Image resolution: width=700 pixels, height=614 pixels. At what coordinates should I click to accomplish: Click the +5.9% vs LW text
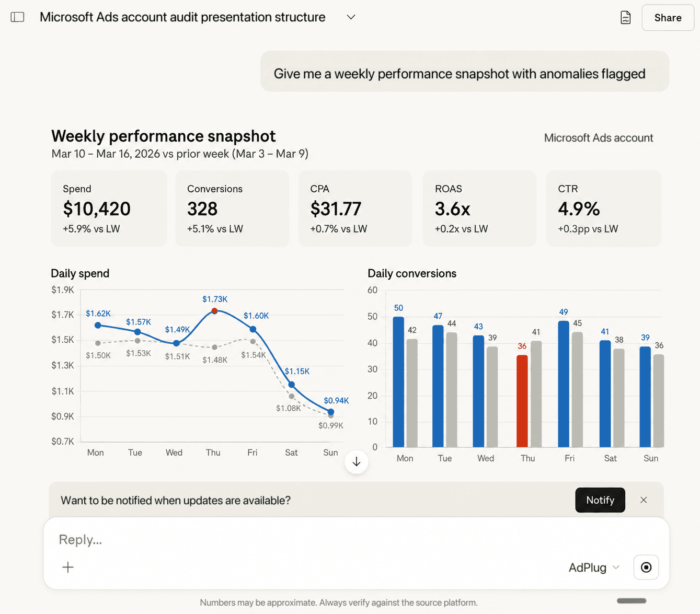91,229
